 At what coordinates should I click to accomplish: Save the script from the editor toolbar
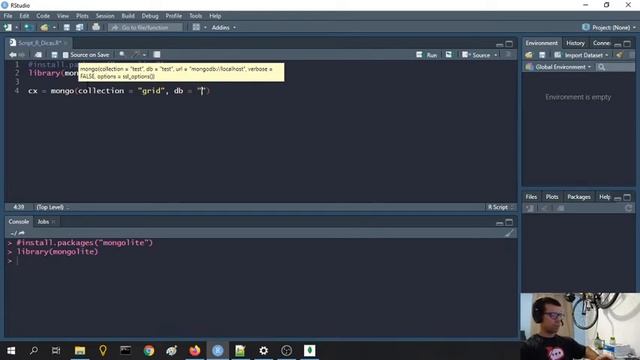(x=54, y=55)
